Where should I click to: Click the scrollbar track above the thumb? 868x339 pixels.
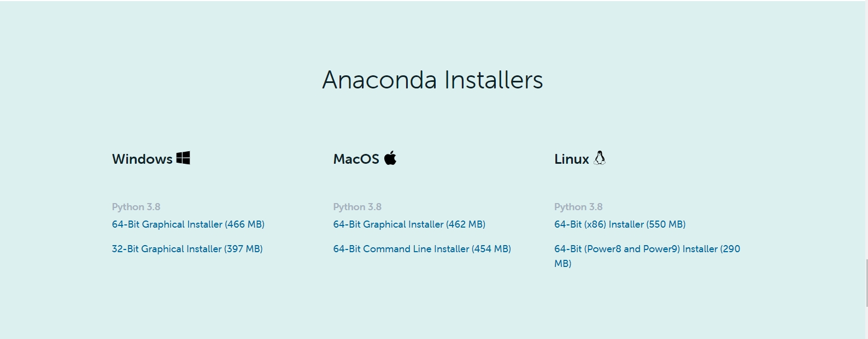866,131
